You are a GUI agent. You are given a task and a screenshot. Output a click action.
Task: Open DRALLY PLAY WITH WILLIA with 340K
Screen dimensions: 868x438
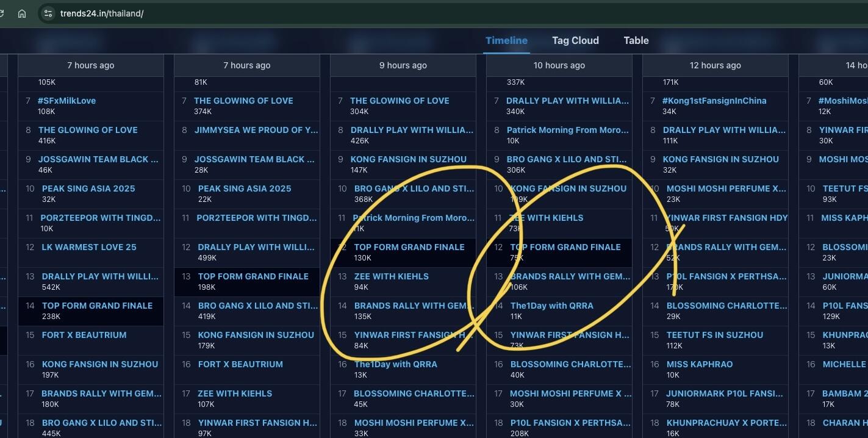pyautogui.click(x=567, y=101)
